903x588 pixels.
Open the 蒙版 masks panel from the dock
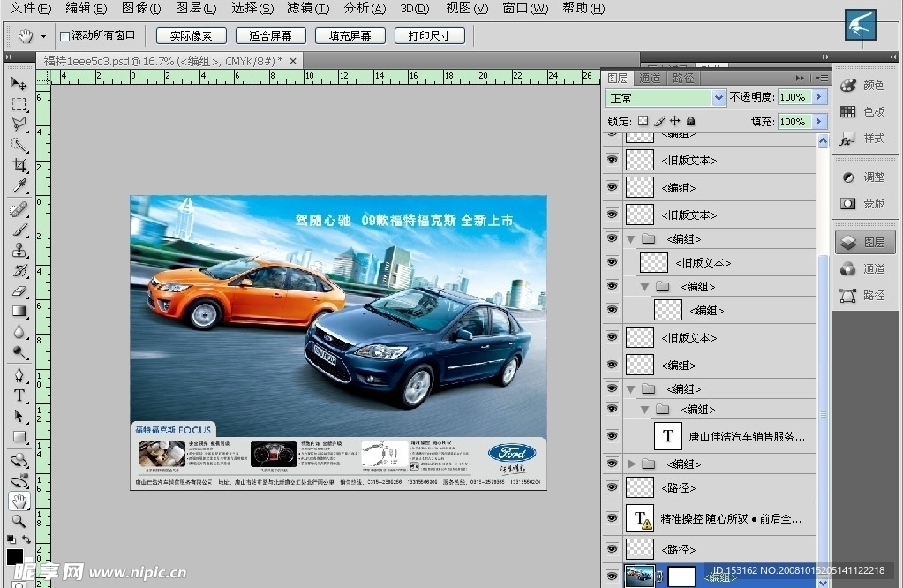(x=864, y=203)
